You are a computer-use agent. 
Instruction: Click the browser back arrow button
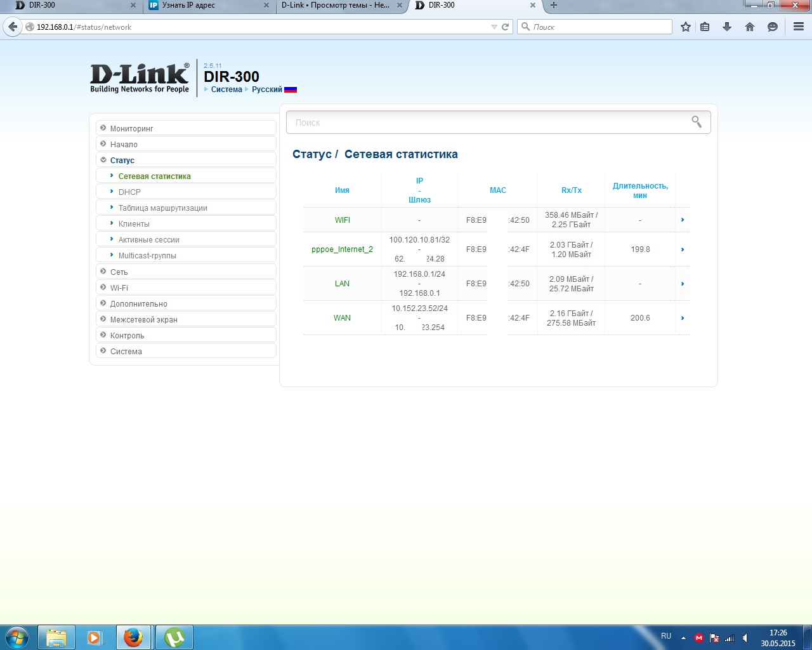click(x=13, y=27)
